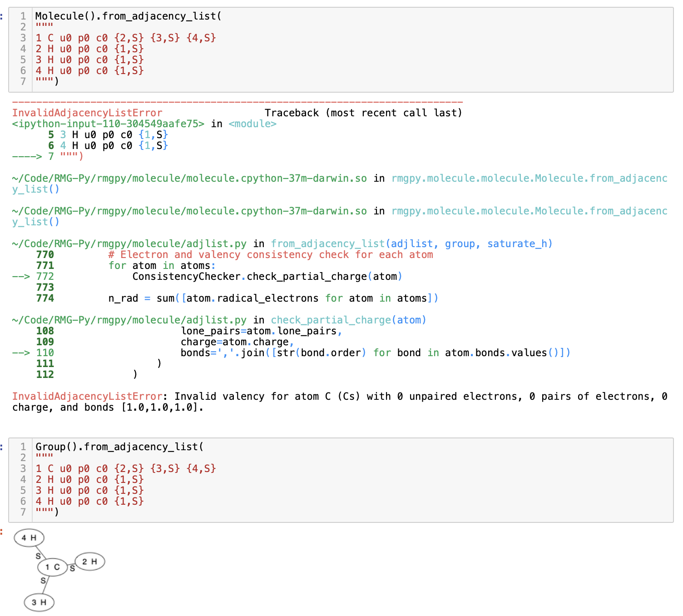Click the 'Electron and valency consistency check' comment
The height and width of the screenshot is (616, 683).
tap(271, 255)
